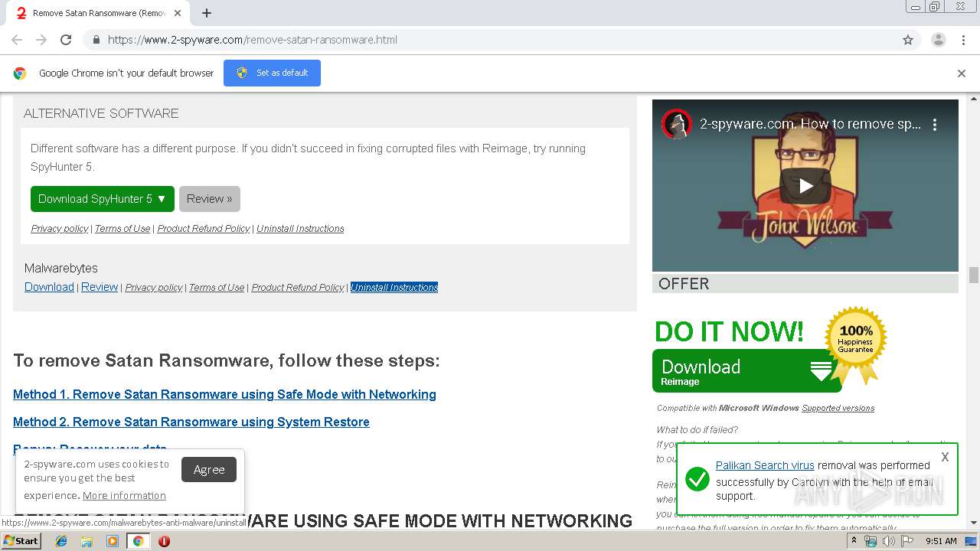980x551 pixels.
Task: Click Action Center flag tray icon
Action: click(x=907, y=541)
